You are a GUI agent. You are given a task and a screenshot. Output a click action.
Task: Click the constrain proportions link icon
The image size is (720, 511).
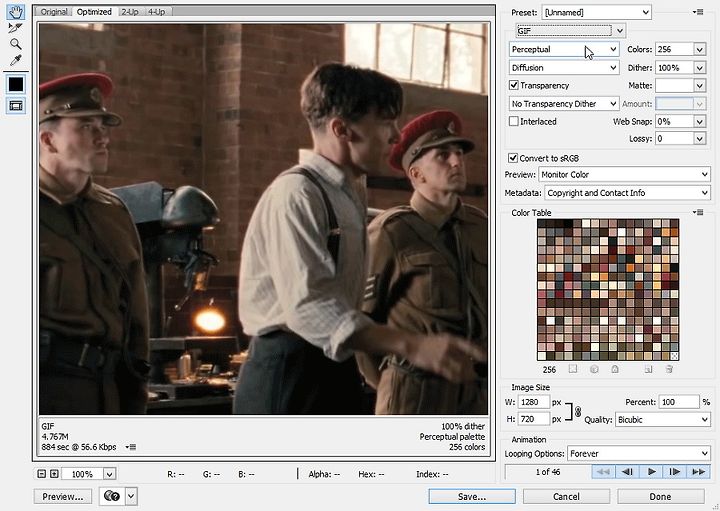[x=578, y=411]
